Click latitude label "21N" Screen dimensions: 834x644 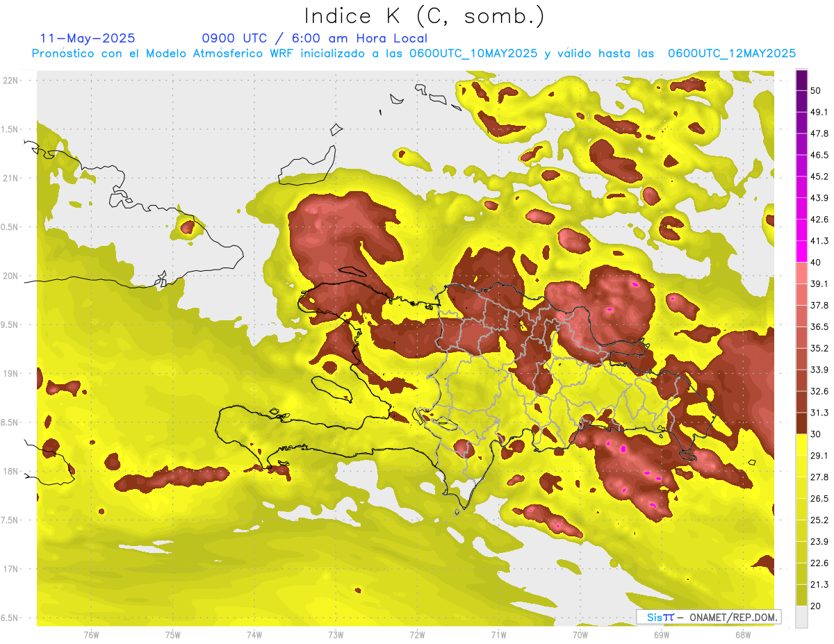click(x=12, y=179)
